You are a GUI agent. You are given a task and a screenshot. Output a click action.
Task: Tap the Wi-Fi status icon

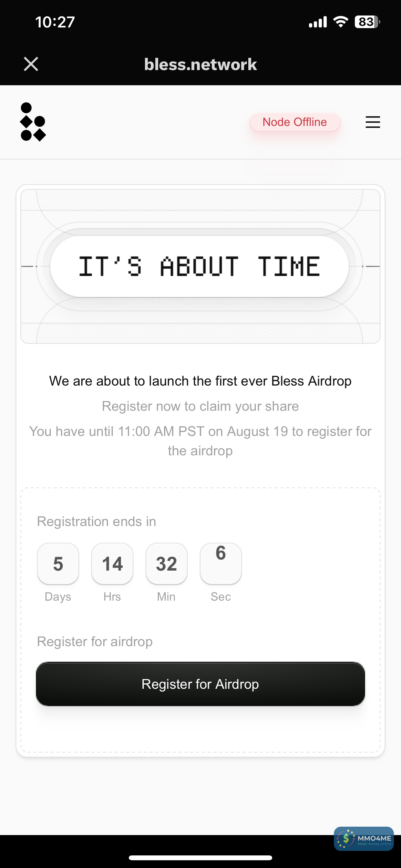(341, 22)
